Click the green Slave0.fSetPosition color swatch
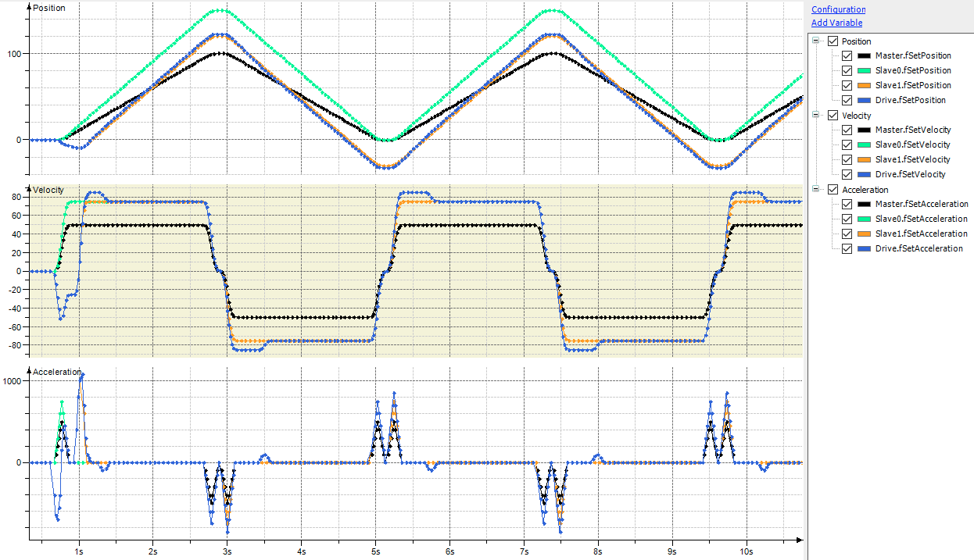The width and height of the screenshot is (974, 560). [x=864, y=71]
